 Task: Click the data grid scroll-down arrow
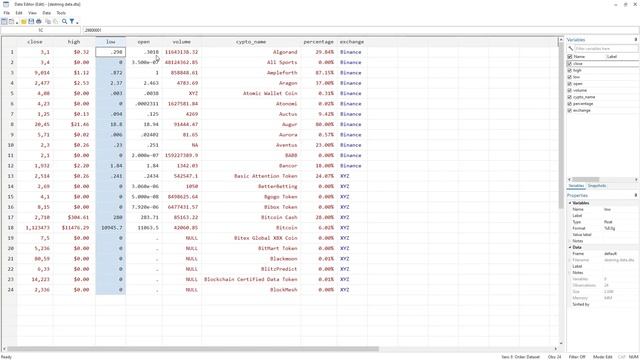(561, 344)
